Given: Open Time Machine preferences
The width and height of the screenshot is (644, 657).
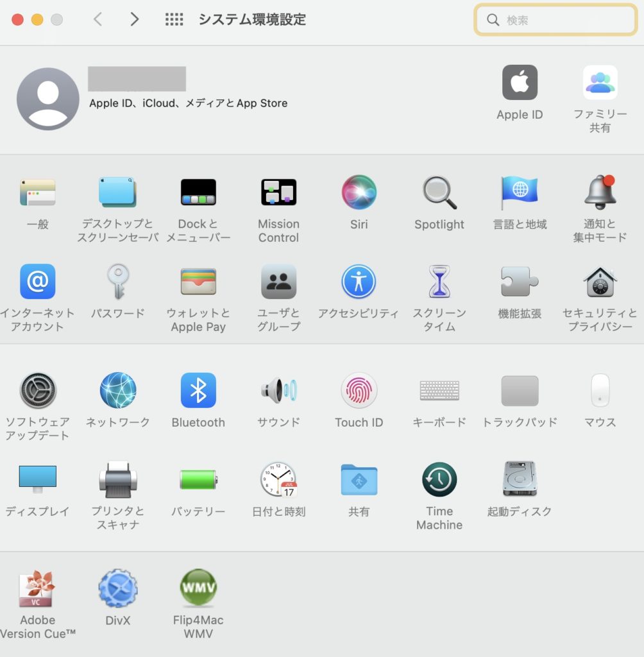Looking at the screenshot, I should coord(439,479).
